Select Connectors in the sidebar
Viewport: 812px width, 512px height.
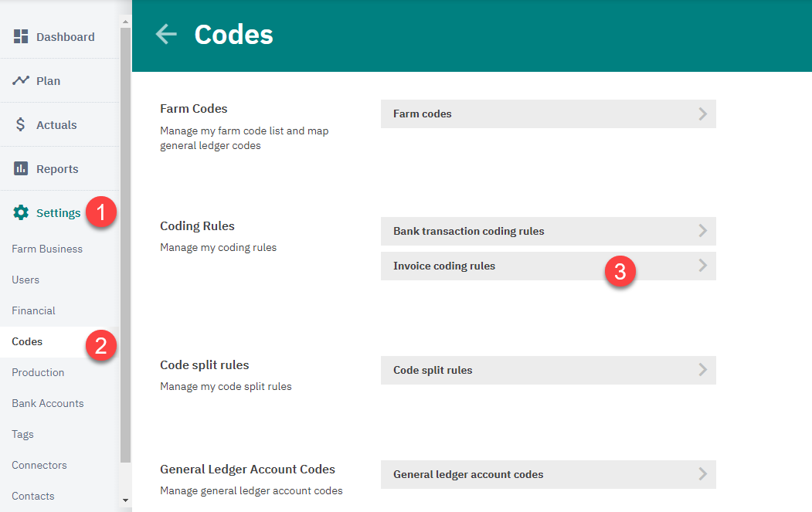point(39,465)
